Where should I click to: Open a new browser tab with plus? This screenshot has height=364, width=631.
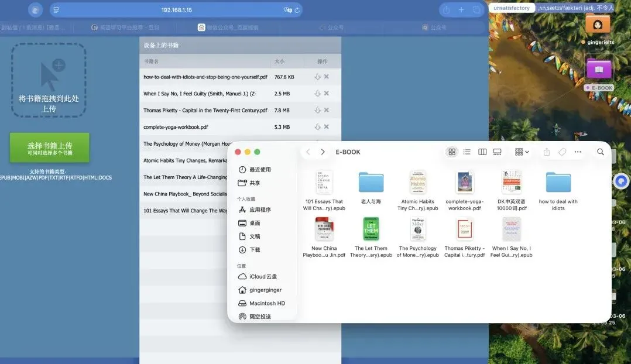coord(461,10)
